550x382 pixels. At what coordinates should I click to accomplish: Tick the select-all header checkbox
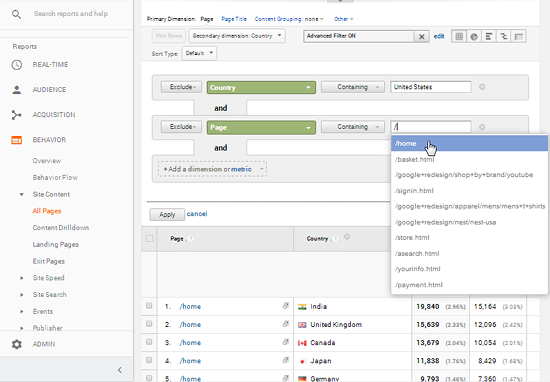(149, 239)
